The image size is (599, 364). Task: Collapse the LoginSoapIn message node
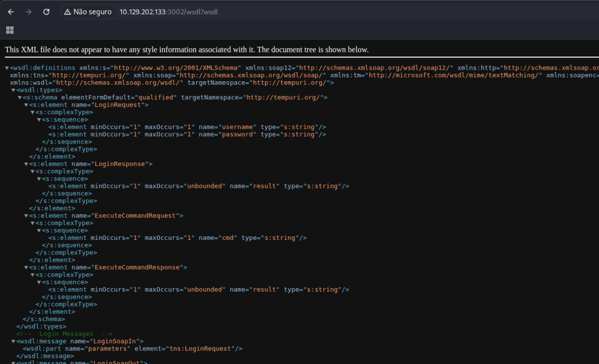[13, 342]
